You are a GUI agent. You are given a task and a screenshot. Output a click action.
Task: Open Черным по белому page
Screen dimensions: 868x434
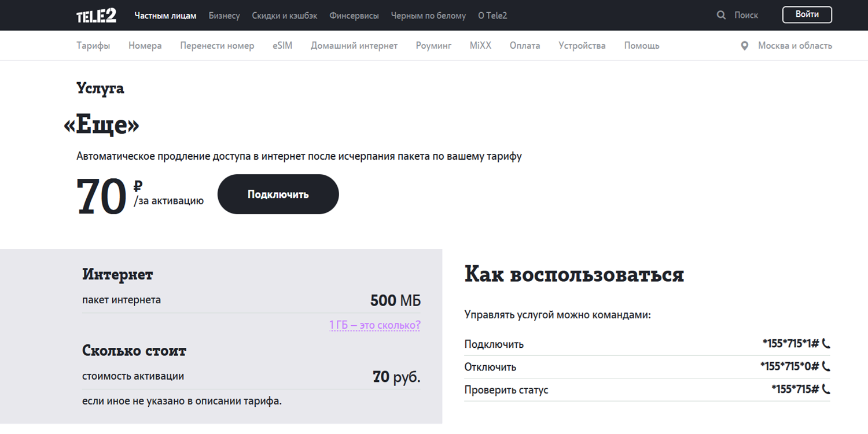coord(428,16)
